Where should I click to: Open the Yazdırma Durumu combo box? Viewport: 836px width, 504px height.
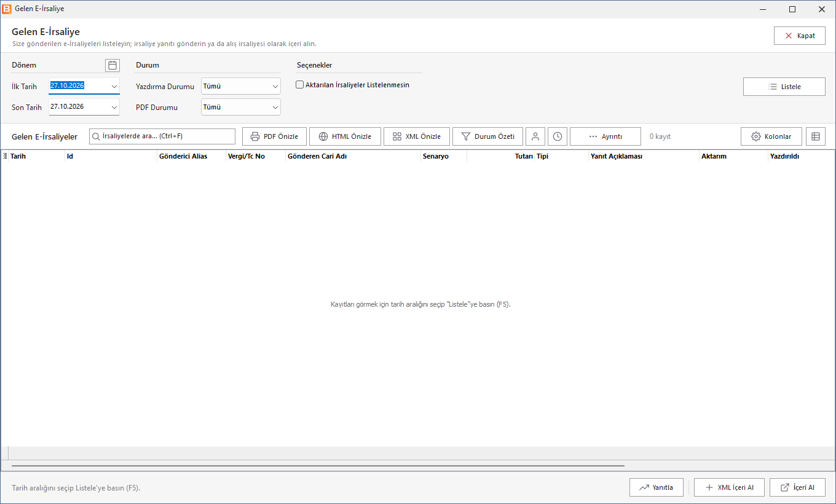(x=241, y=86)
